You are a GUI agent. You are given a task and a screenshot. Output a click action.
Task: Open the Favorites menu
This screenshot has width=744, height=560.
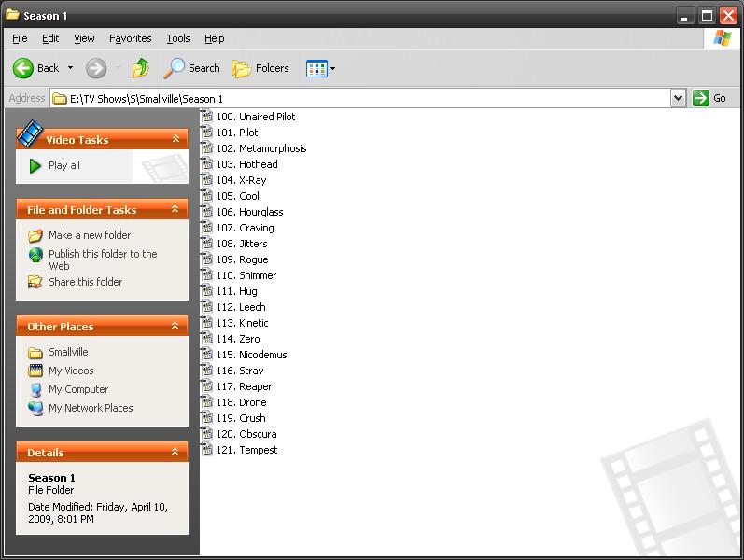click(x=130, y=38)
